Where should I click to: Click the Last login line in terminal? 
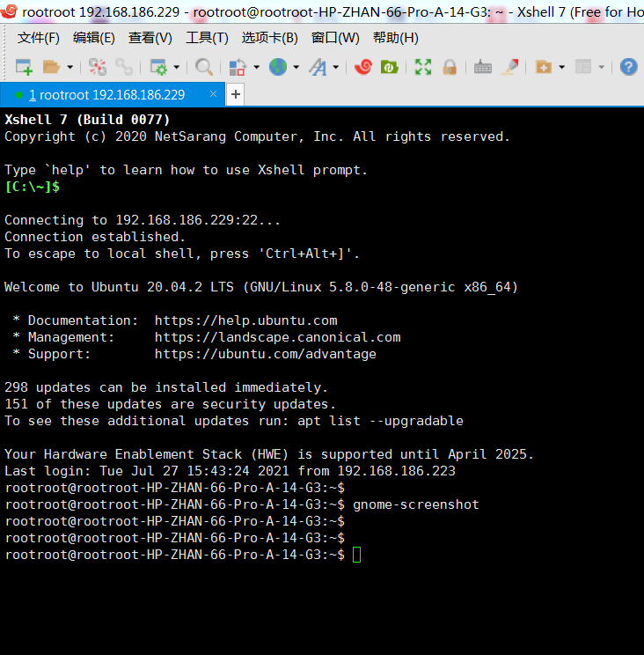230,471
